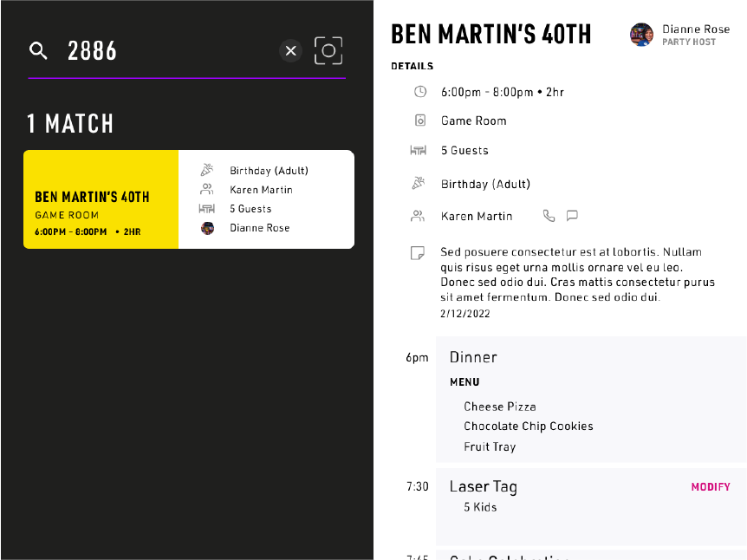Screen dimensions: 747x560
Task: Select the Ben Martin's 40th yellow card
Action: coord(101,199)
